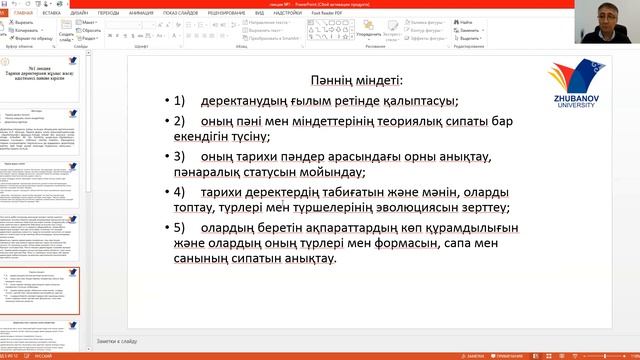Clear all formatting eraser icon

pyautogui.click(x=178, y=25)
